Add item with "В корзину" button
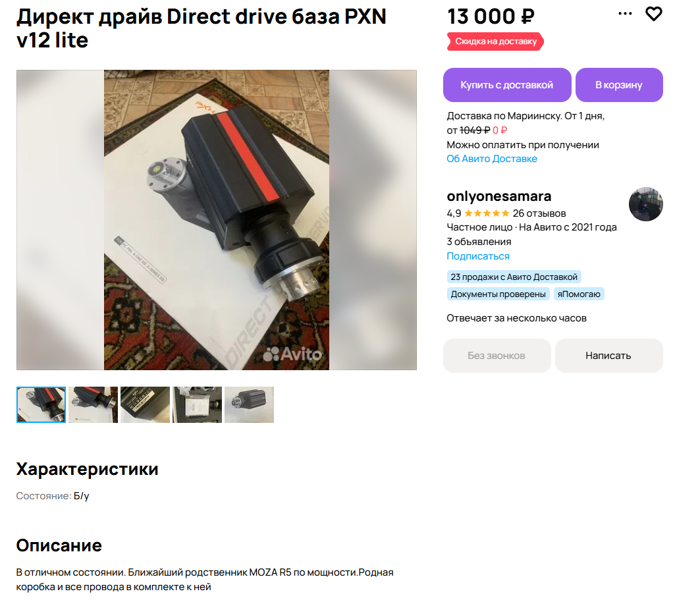 coord(619,85)
